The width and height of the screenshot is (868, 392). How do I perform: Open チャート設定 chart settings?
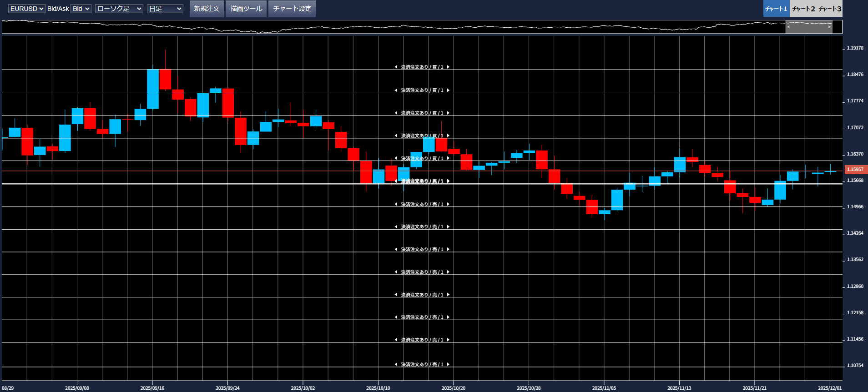292,9
